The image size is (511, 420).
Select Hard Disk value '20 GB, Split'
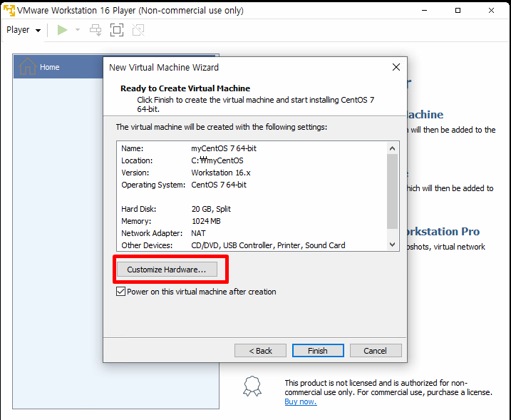211,209
